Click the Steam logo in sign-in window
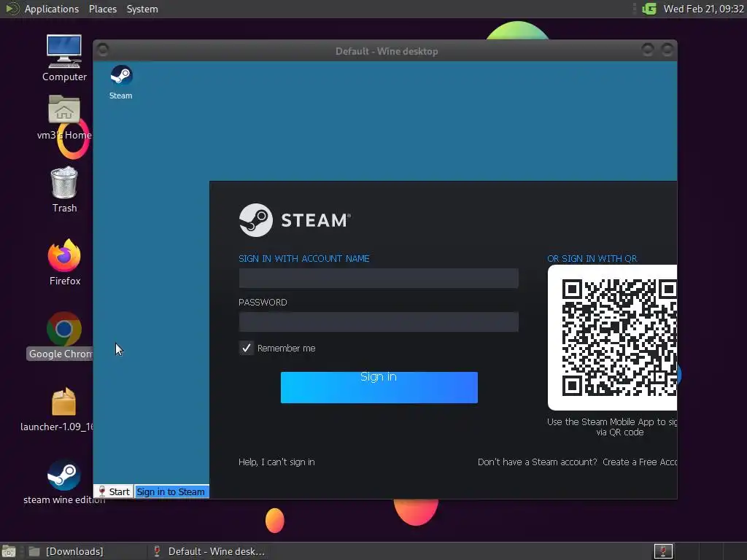Viewport: 747px width, 560px height. coord(295,220)
